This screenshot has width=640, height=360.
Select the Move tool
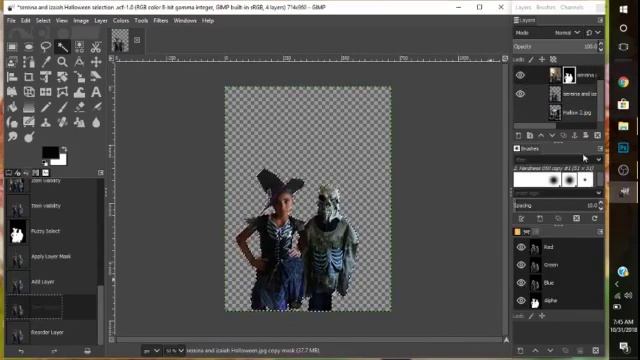tap(96, 62)
